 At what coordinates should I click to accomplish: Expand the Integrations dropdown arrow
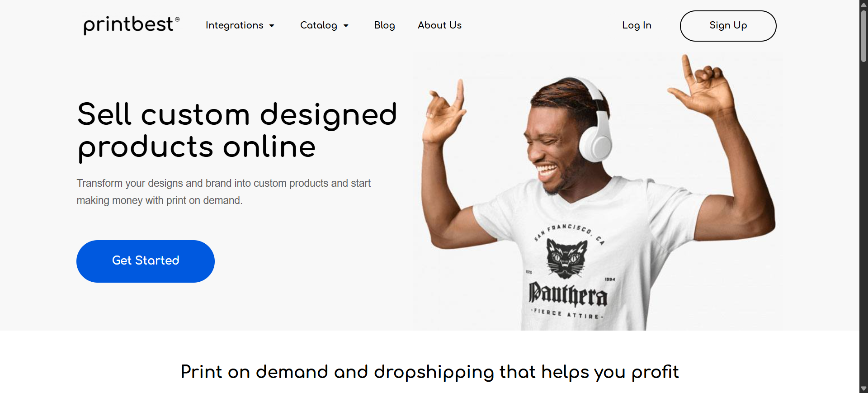(x=272, y=26)
